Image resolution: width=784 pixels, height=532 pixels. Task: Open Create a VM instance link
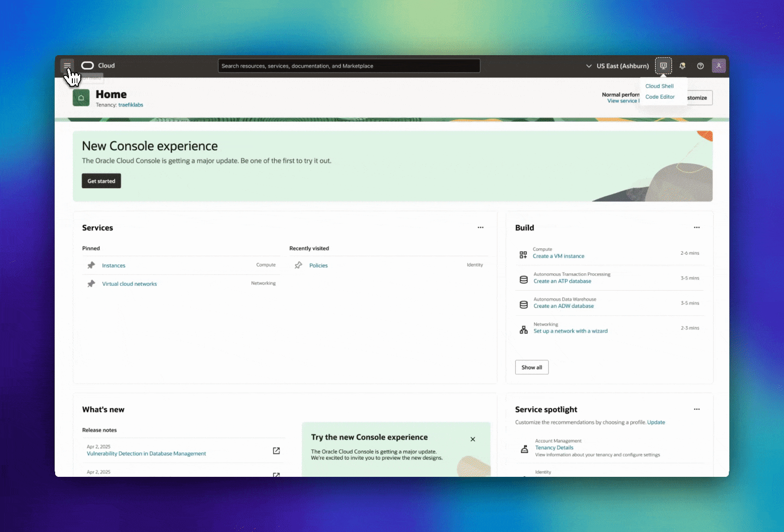point(558,256)
